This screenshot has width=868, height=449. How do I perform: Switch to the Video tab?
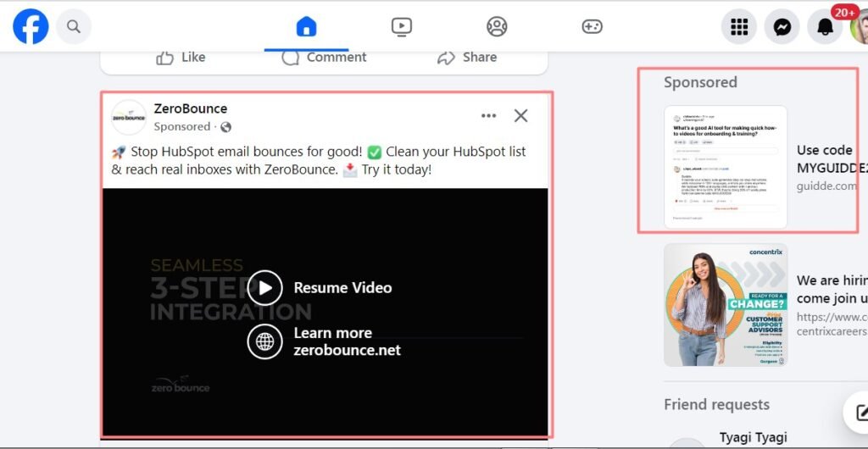point(402,27)
